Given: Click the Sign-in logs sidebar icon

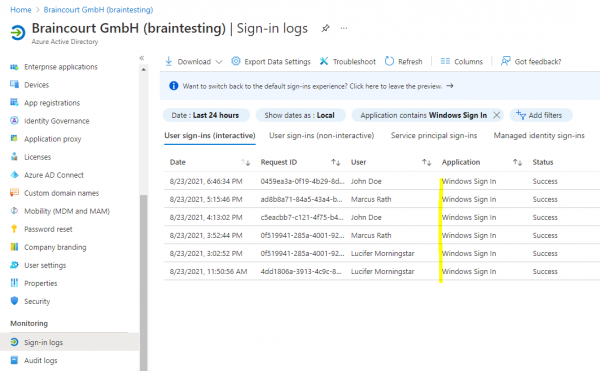Looking at the screenshot, I should click(x=14, y=342).
